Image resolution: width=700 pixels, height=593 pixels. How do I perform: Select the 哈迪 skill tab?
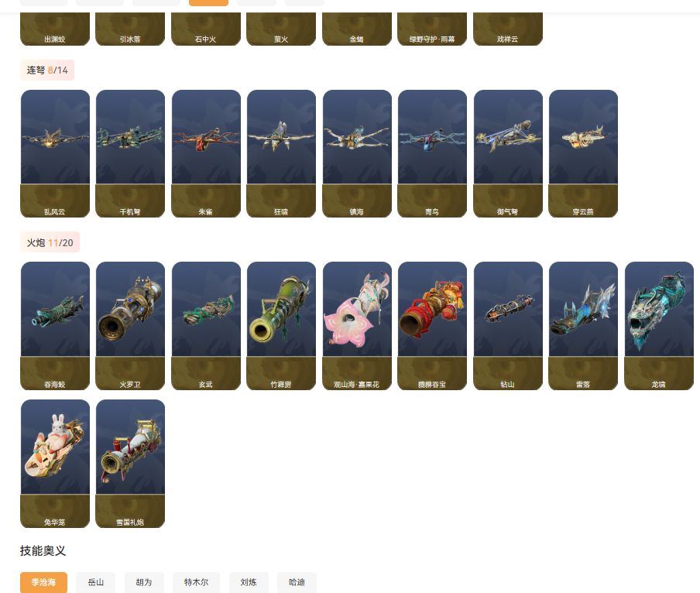coord(297,582)
